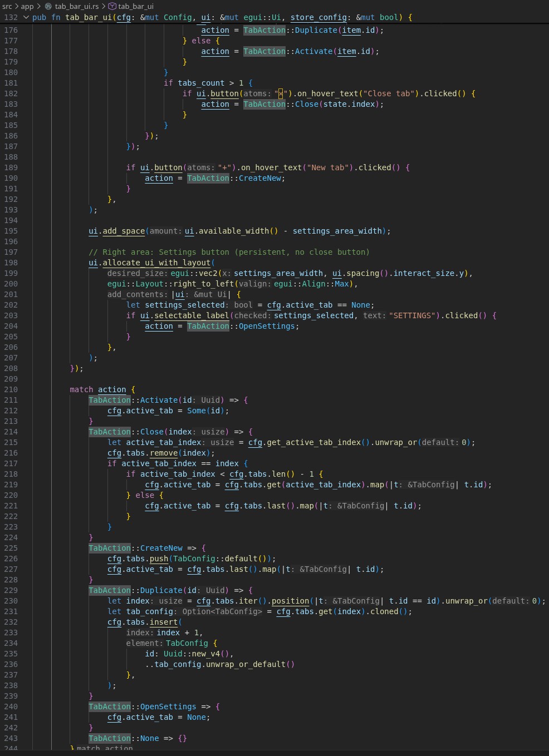Image resolution: width=549 pixels, height=756 pixels.
Task: Click the 'src' breadcrumb segment
Action: coord(7,6)
